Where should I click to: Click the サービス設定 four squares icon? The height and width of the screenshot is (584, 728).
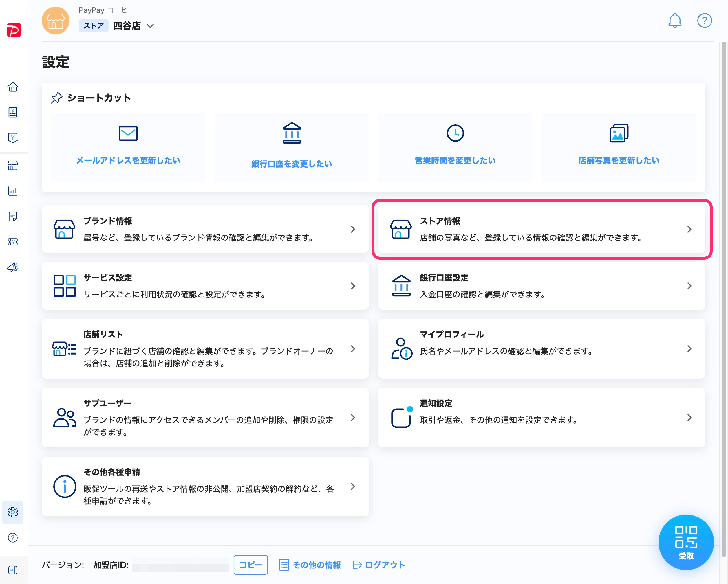[x=65, y=286]
